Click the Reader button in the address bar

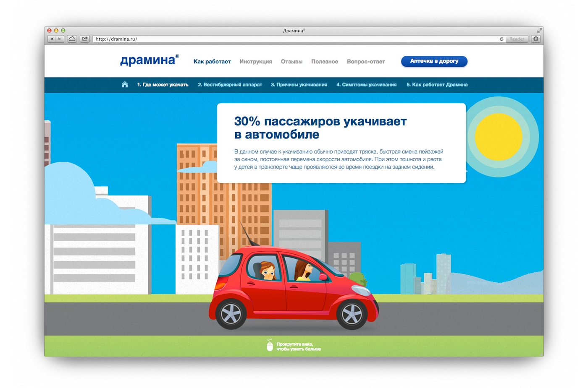tap(517, 39)
